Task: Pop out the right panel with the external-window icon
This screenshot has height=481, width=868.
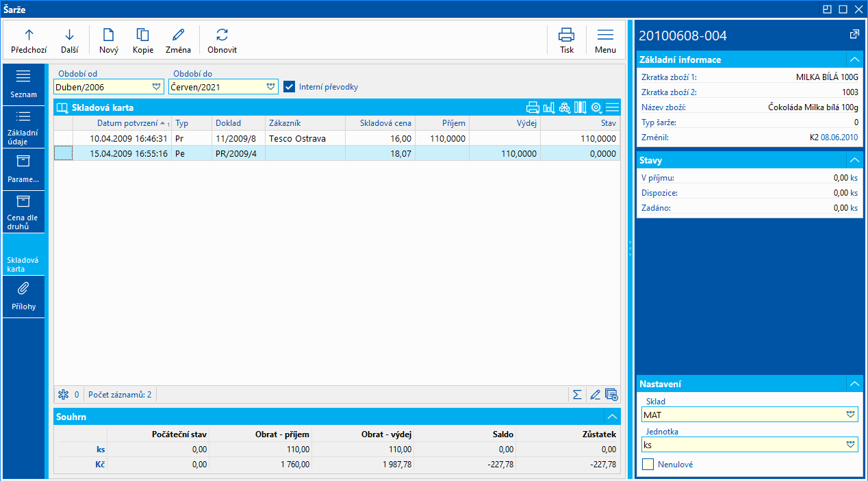Action: [x=854, y=35]
